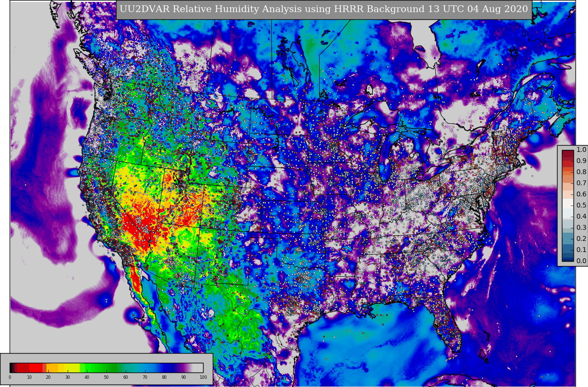The width and height of the screenshot is (588, 387).
Task: Click the 90 tick label on bottom colorbar
Action: (184, 377)
